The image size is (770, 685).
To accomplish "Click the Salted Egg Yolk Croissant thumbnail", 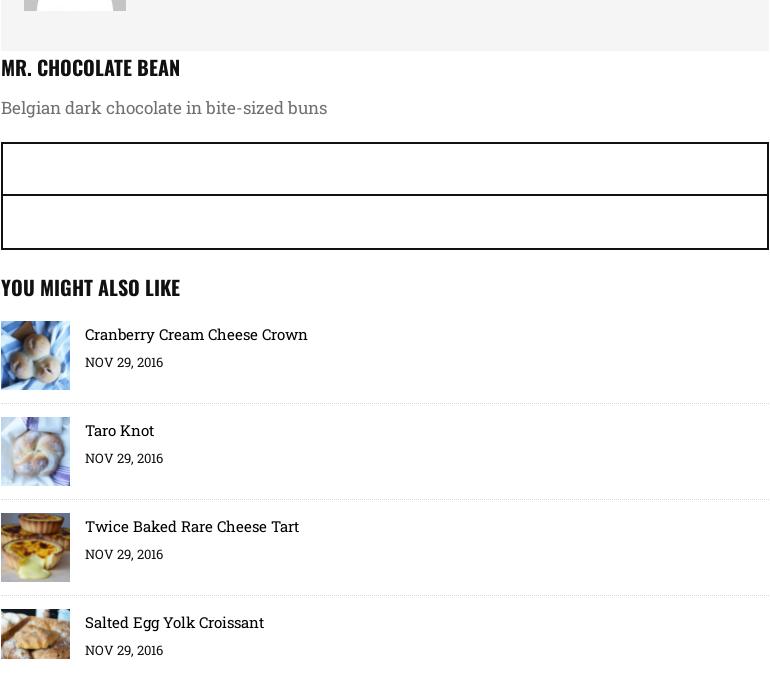I will click(35, 634).
